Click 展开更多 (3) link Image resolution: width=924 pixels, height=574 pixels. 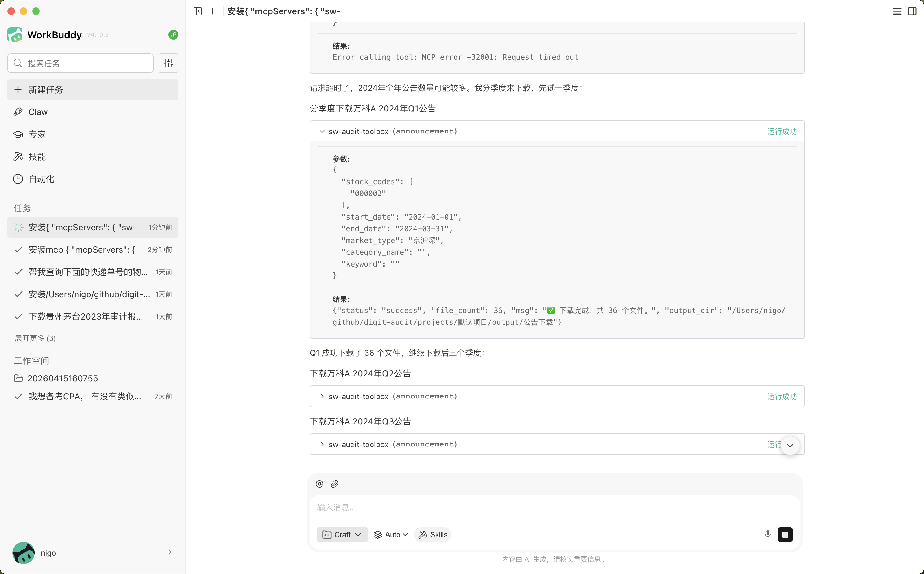(x=35, y=338)
